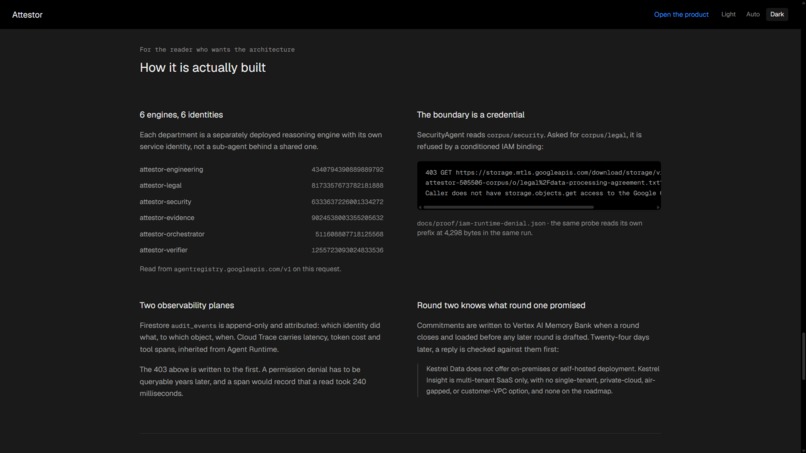Select the attestor-verifier row label
806x453 pixels.
pos(163,250)
